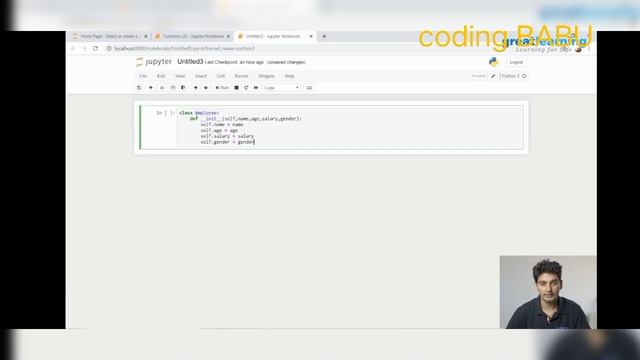Click the pencil edit mode icon
Image resolution: width=640 pixels, height=360 pixels.
pyautogui.click(x=493, y=76)
